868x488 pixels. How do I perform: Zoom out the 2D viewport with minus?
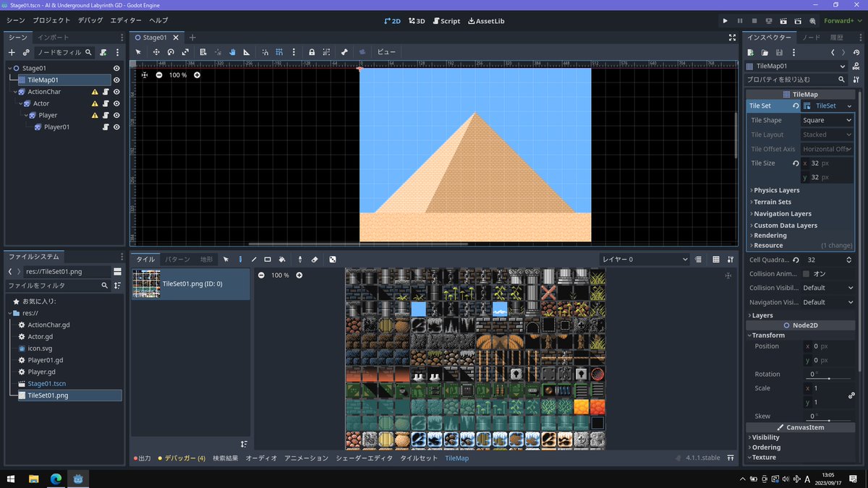[159, 75]
